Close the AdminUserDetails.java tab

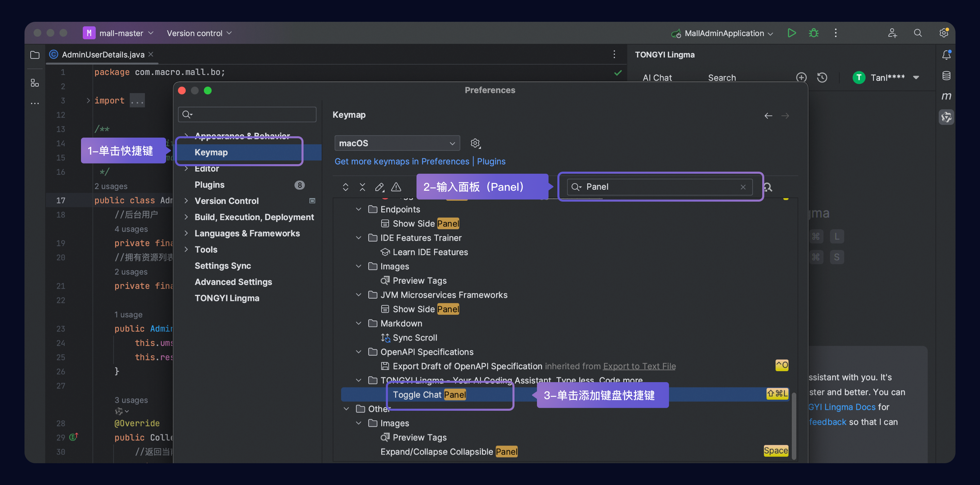click(151, 54)
